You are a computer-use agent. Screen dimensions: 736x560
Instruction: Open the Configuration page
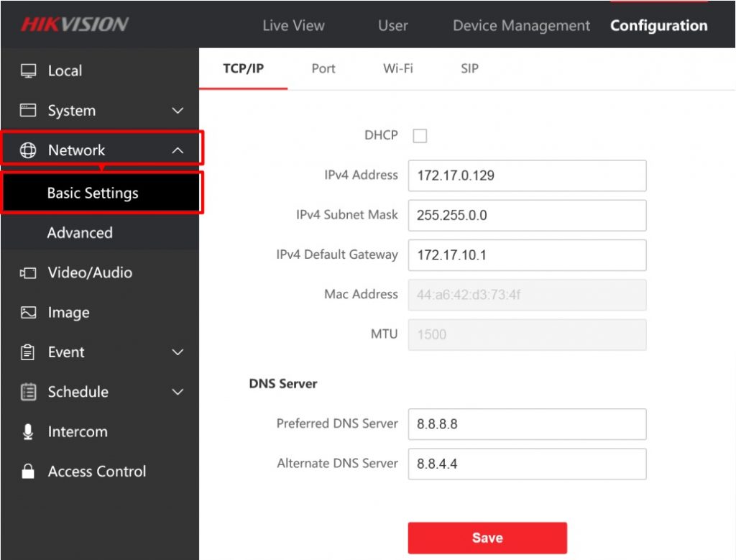pyautogui.click(x=658, y=25)
